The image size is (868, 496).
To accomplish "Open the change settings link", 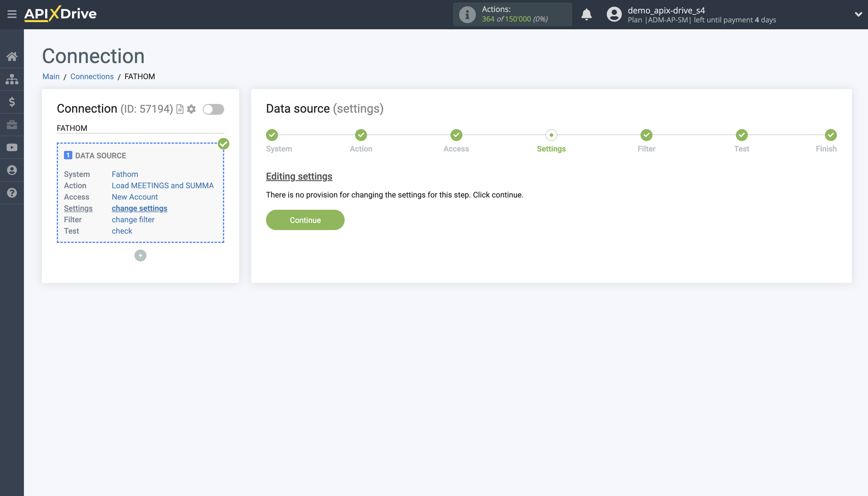I will pos(139,208).
